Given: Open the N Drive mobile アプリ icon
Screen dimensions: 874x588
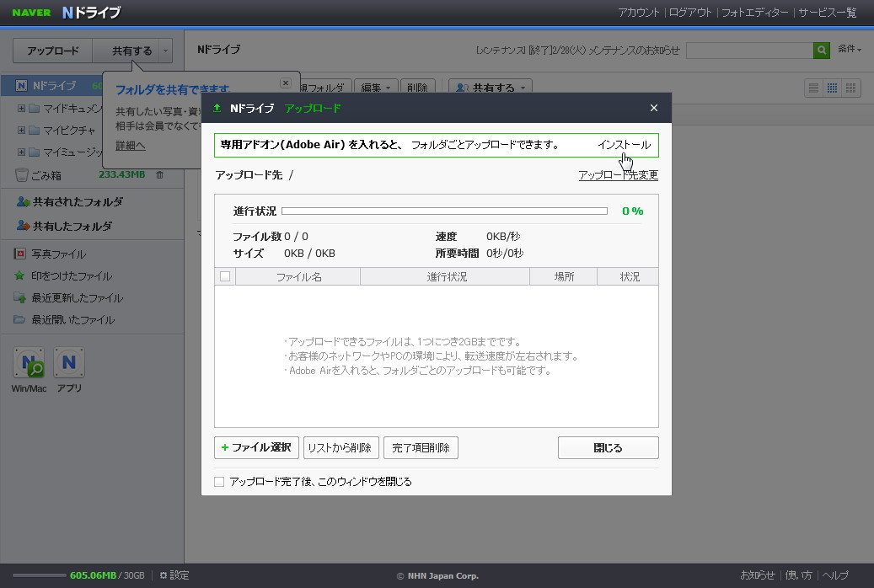Looking at the screenshot, I should [x=68, y=362].
